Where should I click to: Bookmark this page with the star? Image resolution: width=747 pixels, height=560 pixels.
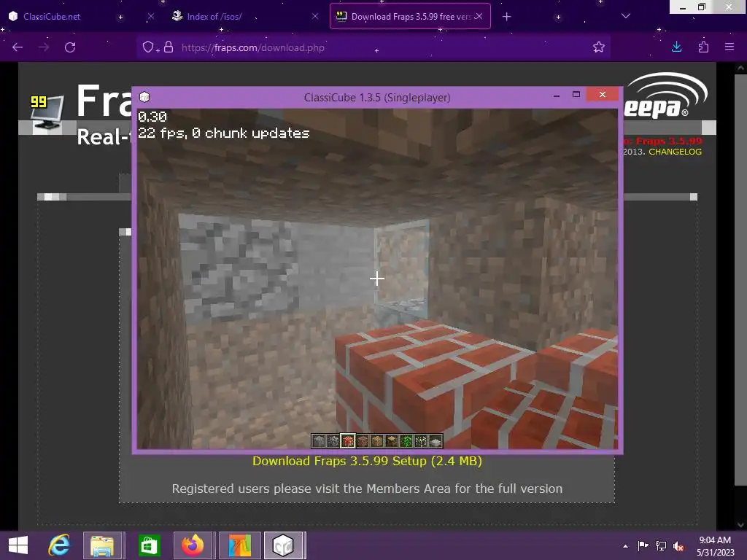(x=599, y=47)
